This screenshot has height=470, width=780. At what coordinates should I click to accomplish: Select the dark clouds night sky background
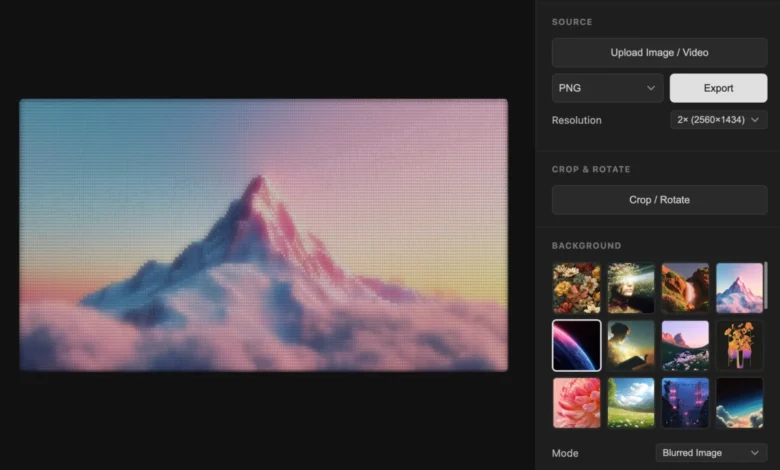(740, 402)
